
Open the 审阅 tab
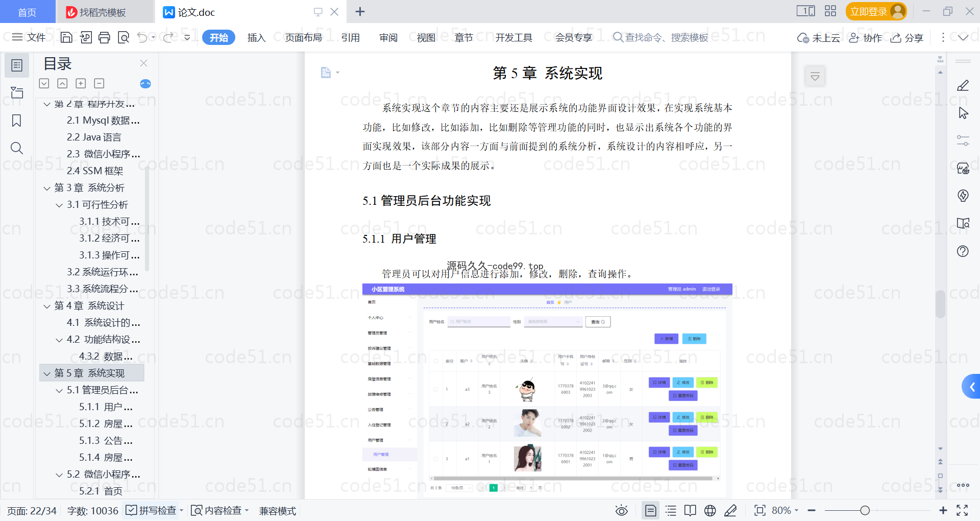(x=388, y=37)
